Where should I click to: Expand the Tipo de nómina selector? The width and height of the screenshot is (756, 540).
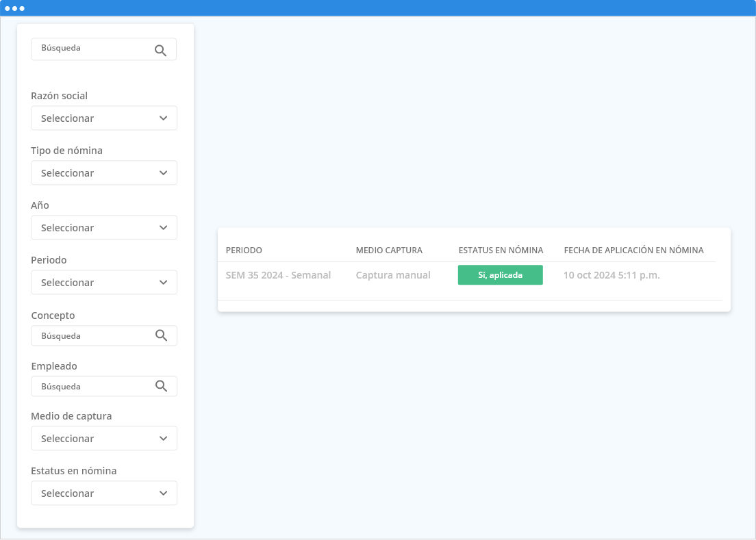click(x=104, y=173)
